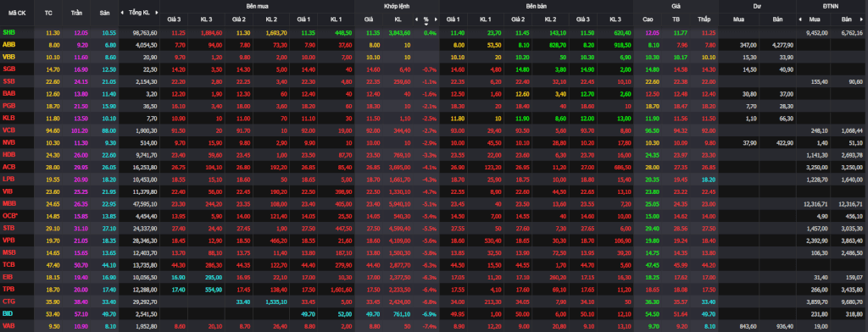Select the Bên bán header group

click(x=537, y=6)
